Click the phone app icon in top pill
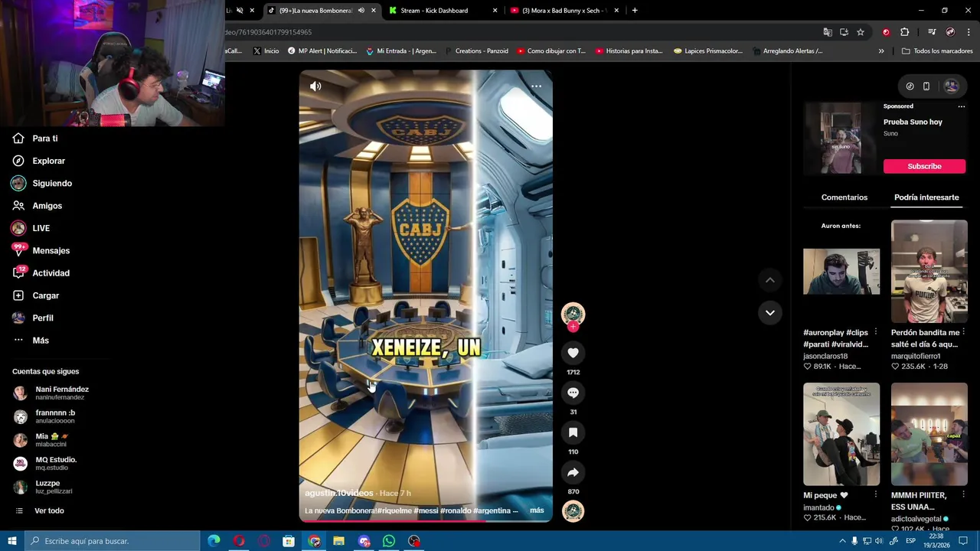Screen dimensions: 980x551 pos(926,86)
